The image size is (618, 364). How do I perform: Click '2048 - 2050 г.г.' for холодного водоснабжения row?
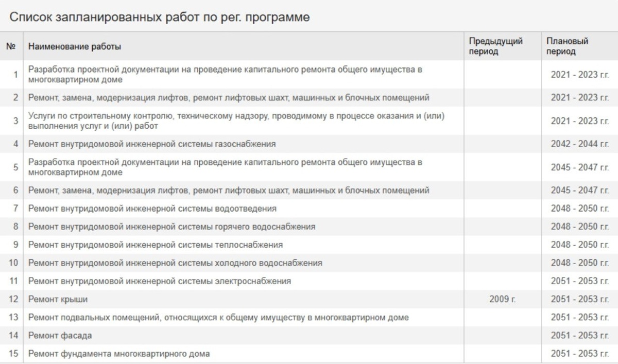[580, 263]
